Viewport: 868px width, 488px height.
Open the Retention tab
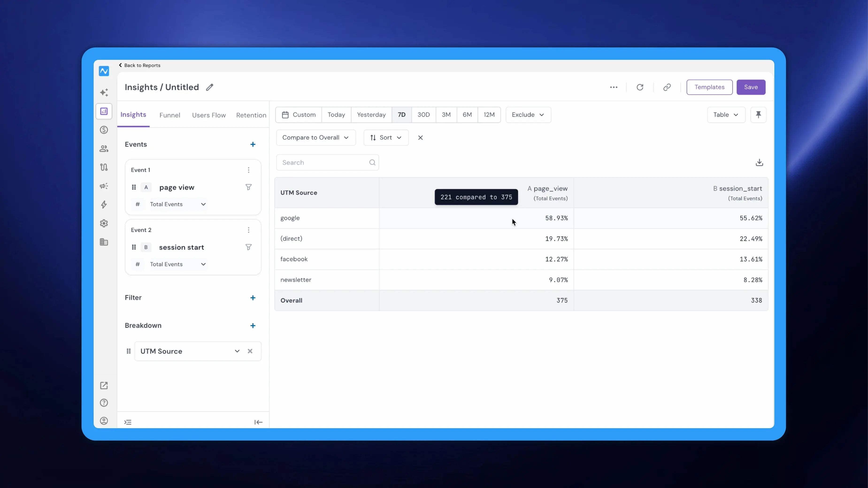tap(251, 115)
